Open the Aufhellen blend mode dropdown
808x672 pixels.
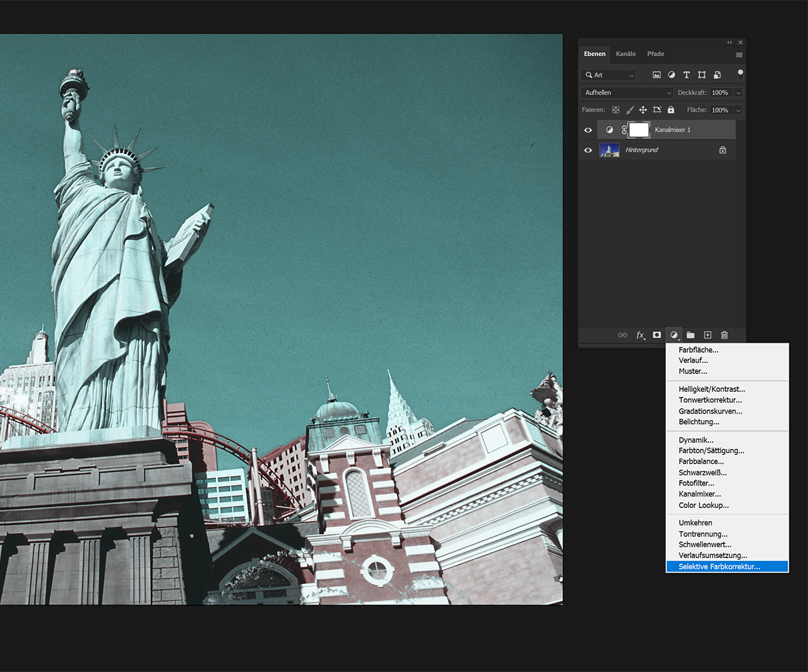coord(627,93)
